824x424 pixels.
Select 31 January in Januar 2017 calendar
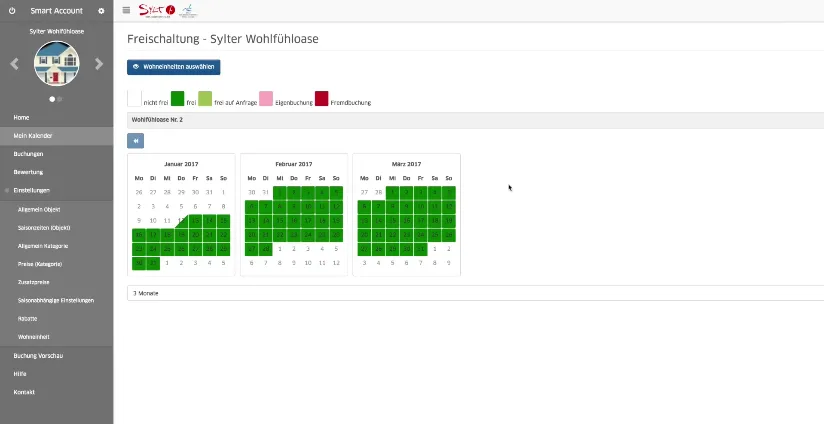pos(153,263)
